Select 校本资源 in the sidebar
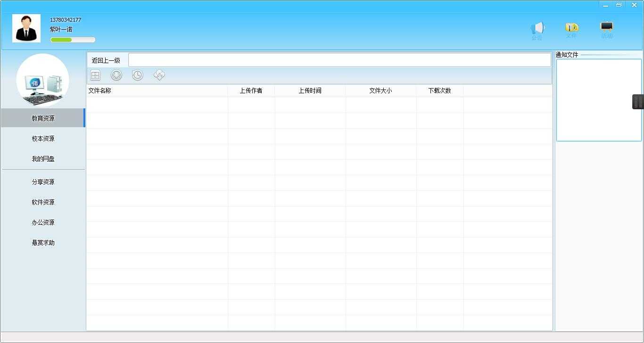Image resolution: width=644 pixels, height=343 pixels. (x=43, y=139)
